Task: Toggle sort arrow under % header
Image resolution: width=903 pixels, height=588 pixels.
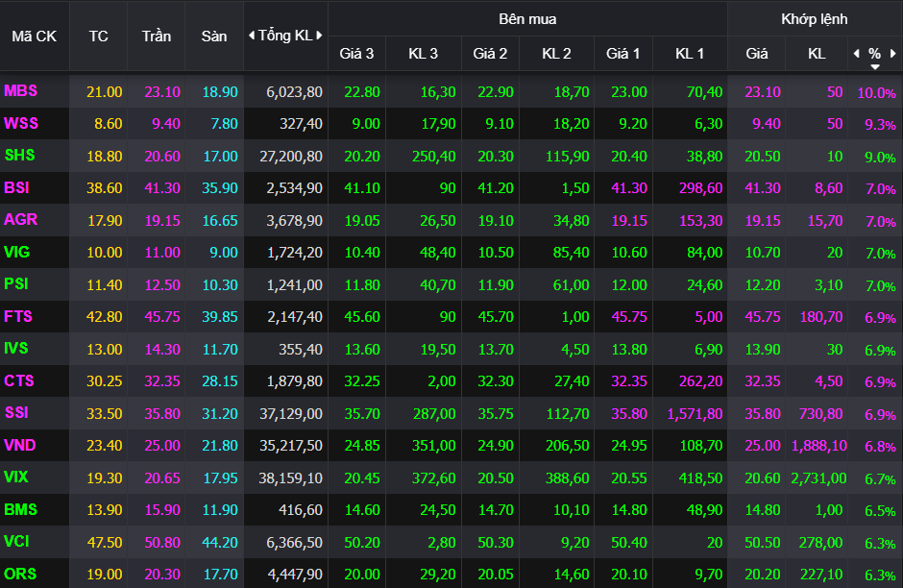Action: 875,67
